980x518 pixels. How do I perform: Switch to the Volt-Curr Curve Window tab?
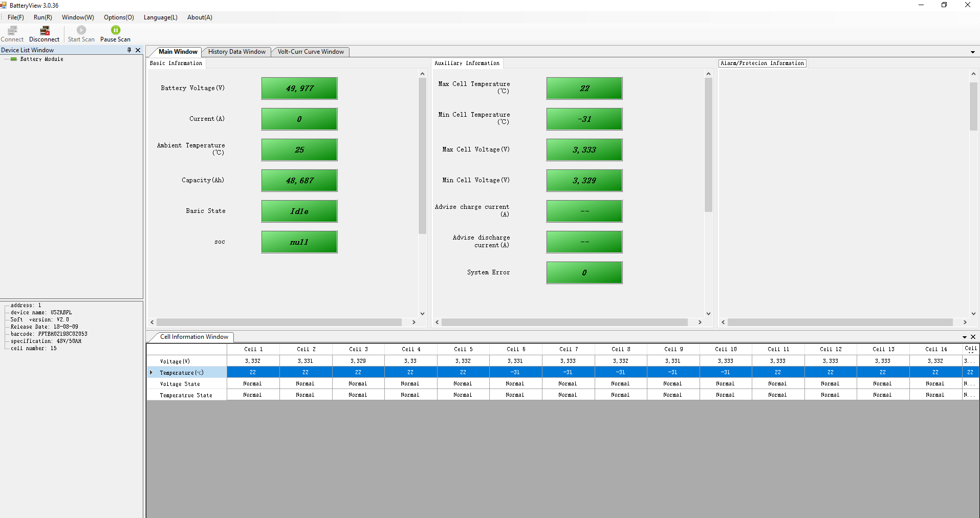311,52
